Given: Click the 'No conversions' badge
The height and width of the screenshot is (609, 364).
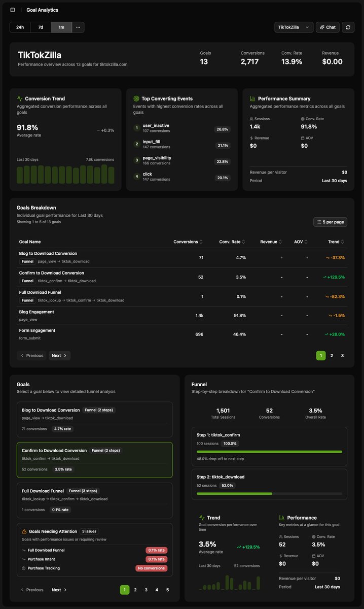Looking at the screenshot, I should coord(151,568).
